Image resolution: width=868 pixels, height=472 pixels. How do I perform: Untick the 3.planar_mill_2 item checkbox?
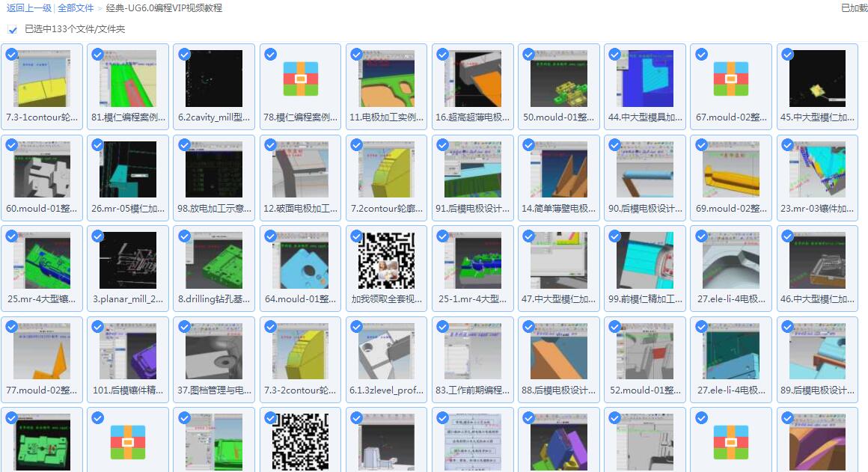pos(98,236)
